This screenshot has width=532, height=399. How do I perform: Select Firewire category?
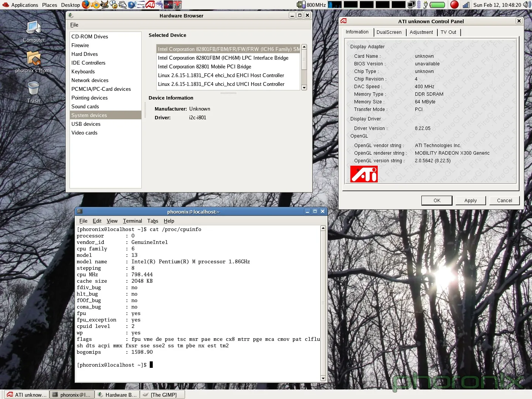(x=106, y=45)
